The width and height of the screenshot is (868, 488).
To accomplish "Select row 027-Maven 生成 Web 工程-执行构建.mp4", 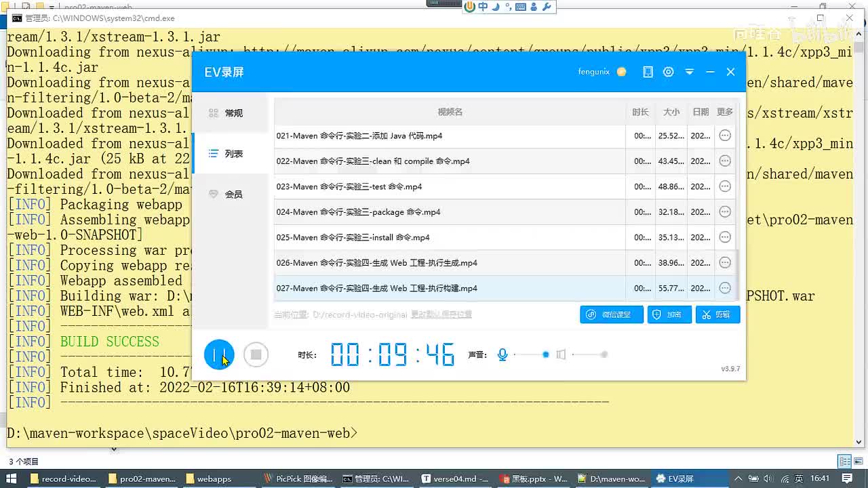I will pos(505,288).
